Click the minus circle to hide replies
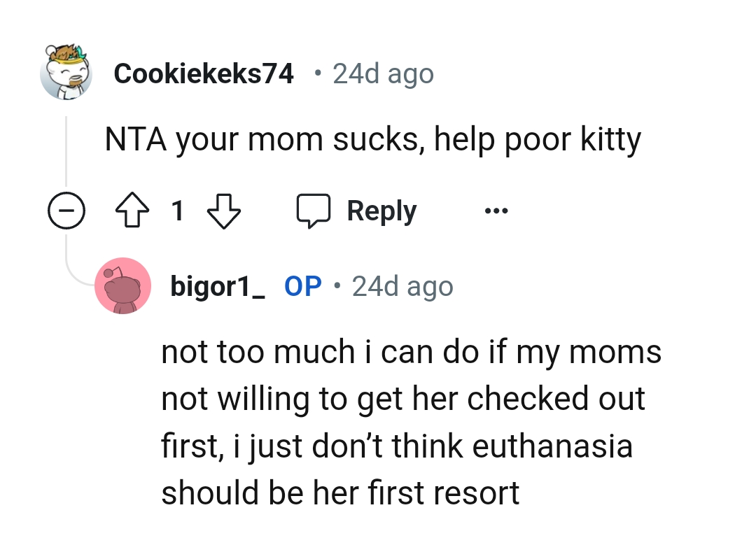This screenshot has width=756, height=545. click(x=66, y=211)
